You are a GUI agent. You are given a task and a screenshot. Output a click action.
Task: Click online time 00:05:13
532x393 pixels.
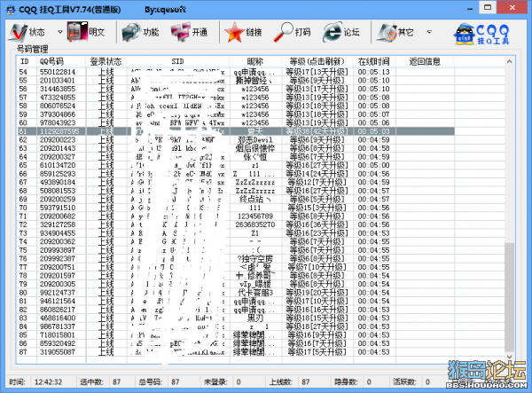point(373,72)
